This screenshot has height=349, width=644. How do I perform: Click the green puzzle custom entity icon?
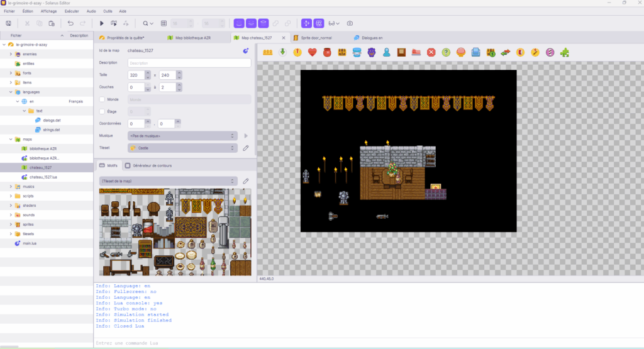pos(565,52)
